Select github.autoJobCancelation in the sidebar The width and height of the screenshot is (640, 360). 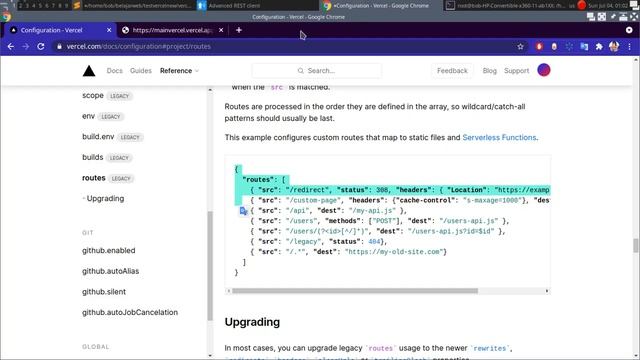pyautogui.click(x=130, y=312)
